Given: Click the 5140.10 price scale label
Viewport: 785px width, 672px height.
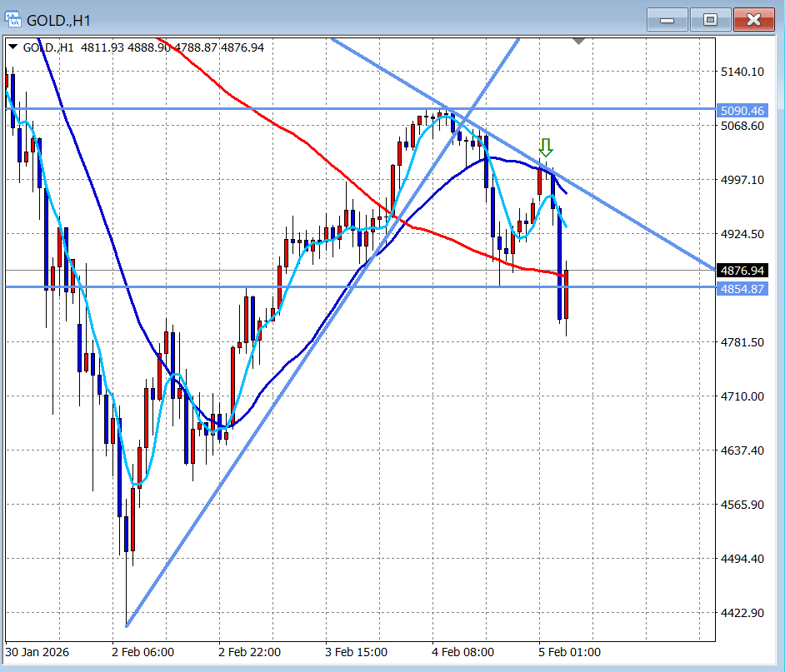Looking at the screenshot, I should (x=741, y=72).
